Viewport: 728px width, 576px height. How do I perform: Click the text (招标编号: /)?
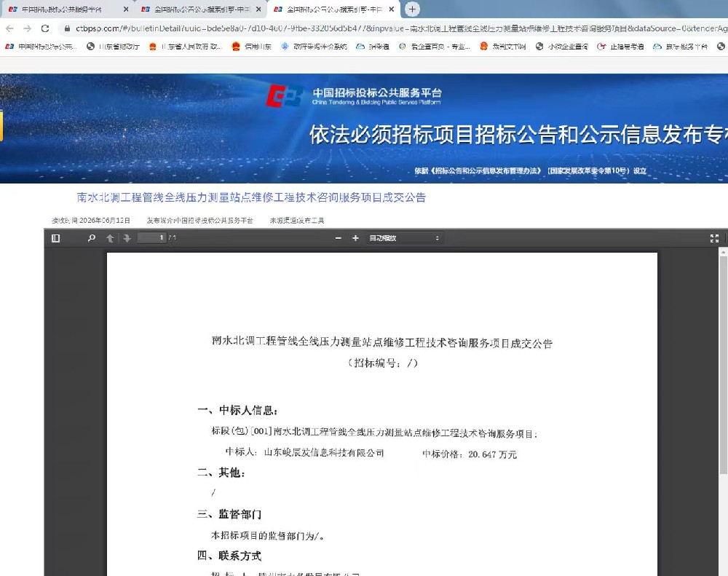(383, 363)
